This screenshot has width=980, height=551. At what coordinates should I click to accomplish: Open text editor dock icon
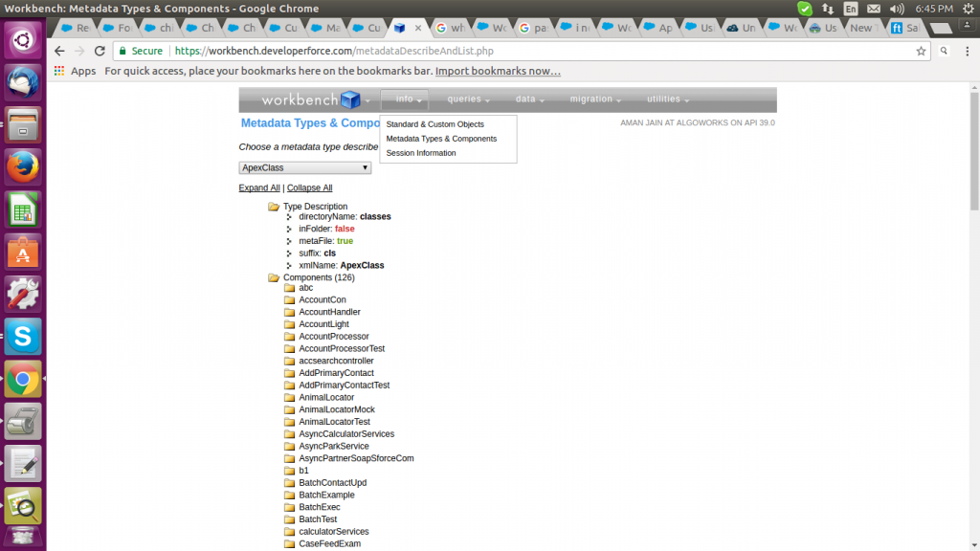point(23,464)
